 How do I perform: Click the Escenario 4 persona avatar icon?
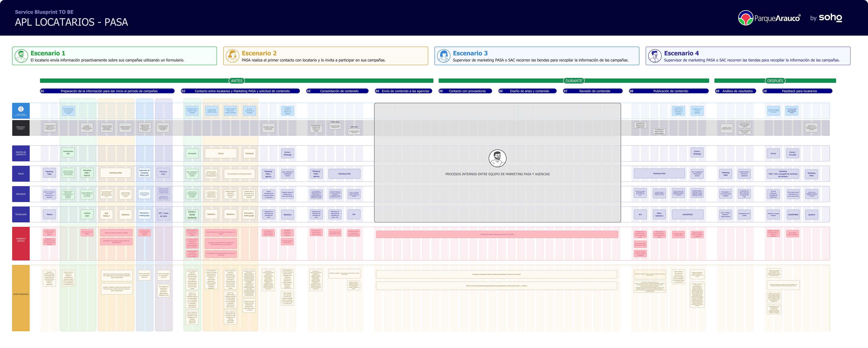(655, 56)
